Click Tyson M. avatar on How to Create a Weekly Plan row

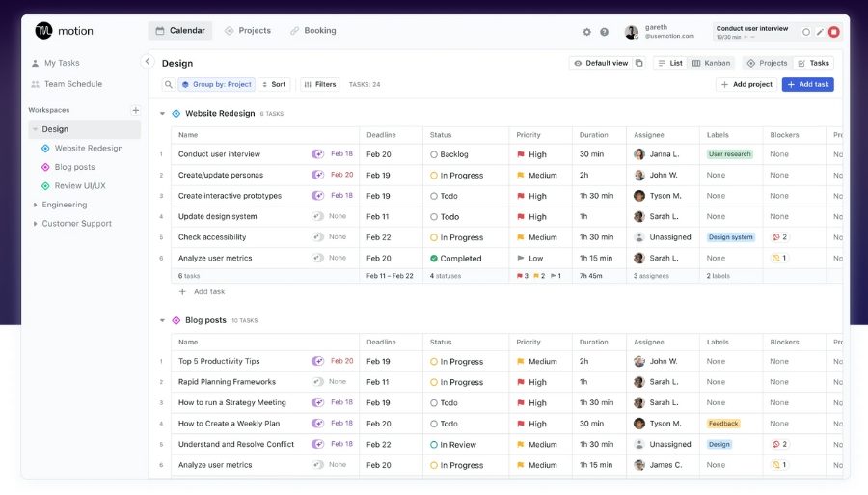point(639,424)
